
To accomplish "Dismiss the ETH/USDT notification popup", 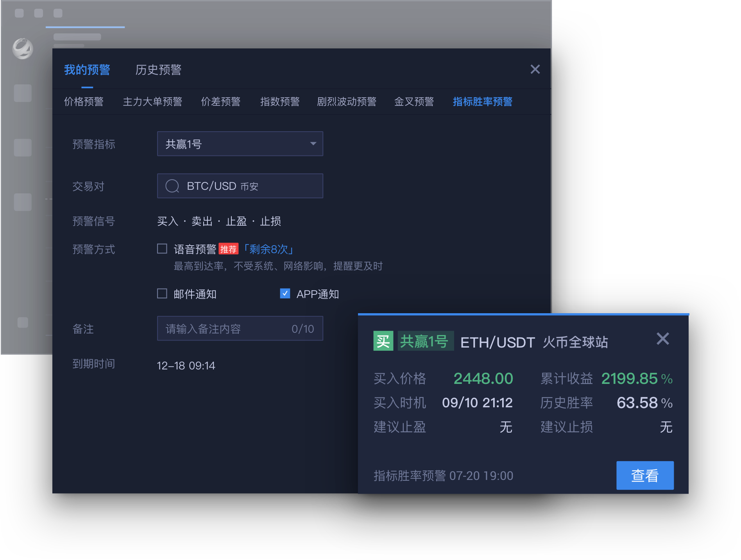I will (x=662, y=339).
